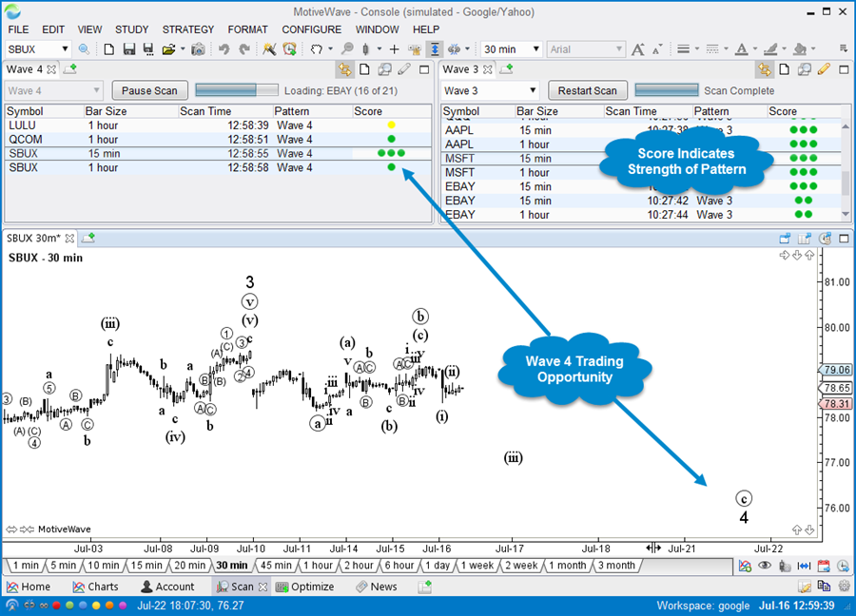Click the Wave 4 scan loading progress bar

pos(237,90)
